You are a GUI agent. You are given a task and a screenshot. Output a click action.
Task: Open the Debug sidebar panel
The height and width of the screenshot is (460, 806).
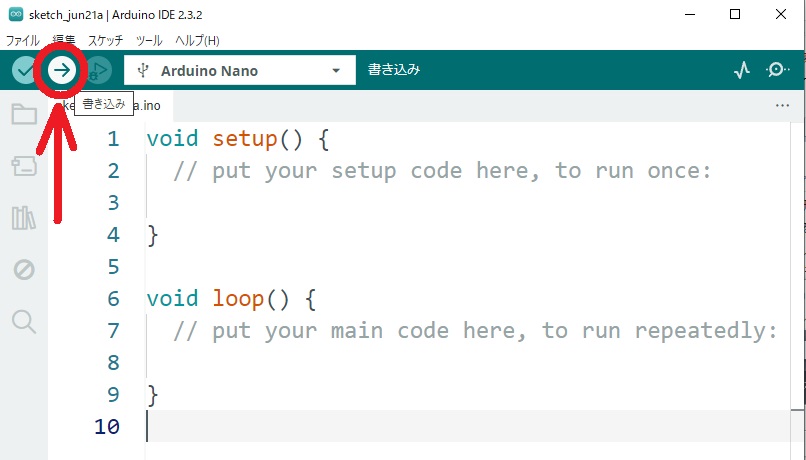24,269
